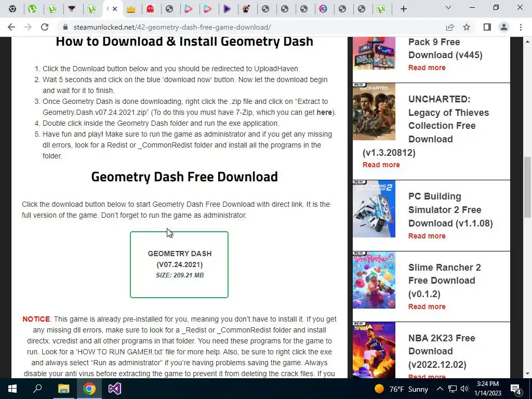Close the active Geometry Dash tab

115,9
